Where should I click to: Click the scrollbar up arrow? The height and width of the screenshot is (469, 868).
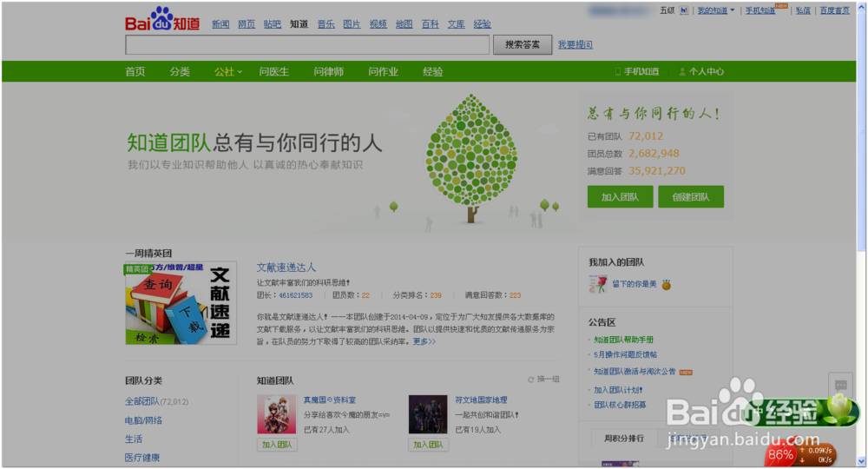pos(861,5)
